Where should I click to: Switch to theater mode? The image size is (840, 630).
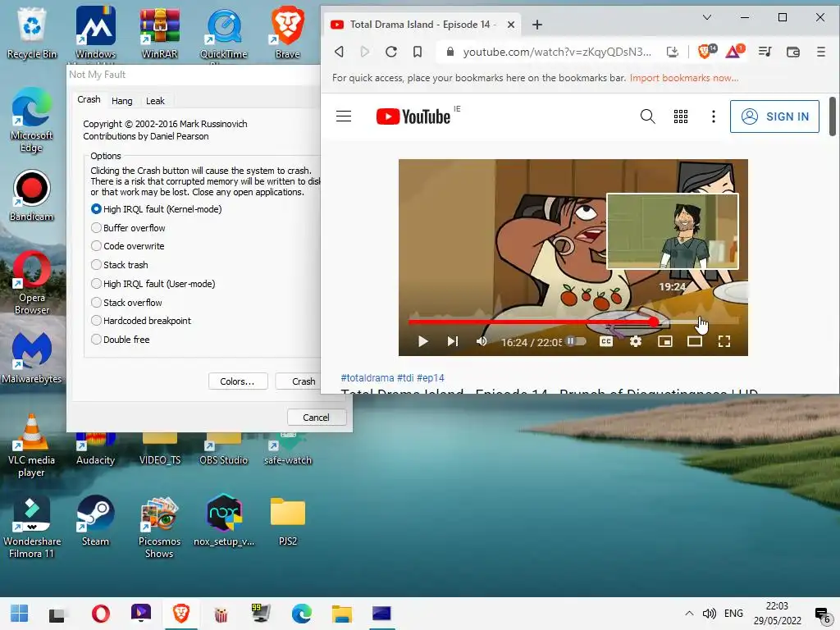pyautogui.click(x=694, y=341)
